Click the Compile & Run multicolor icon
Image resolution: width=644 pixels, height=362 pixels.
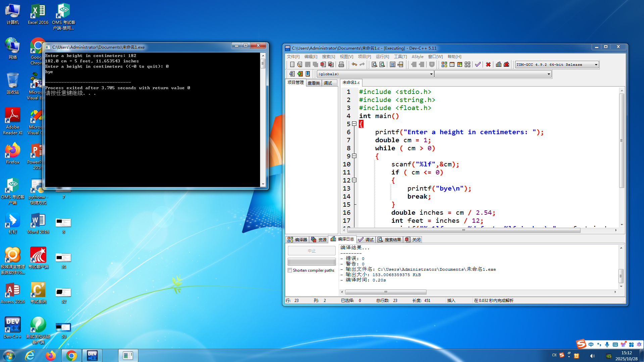click(460, 64)
